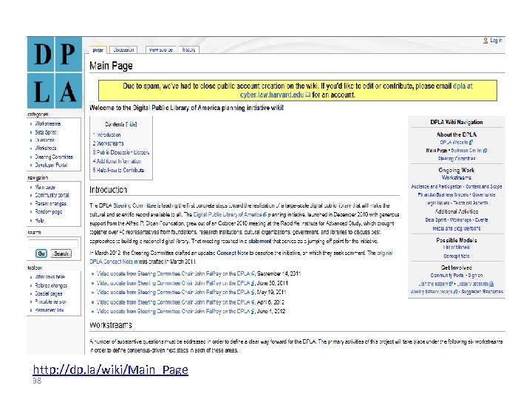Screen dimensions: 532x399
Task: Focus the wiki search input field
Action: click(53, 243)
